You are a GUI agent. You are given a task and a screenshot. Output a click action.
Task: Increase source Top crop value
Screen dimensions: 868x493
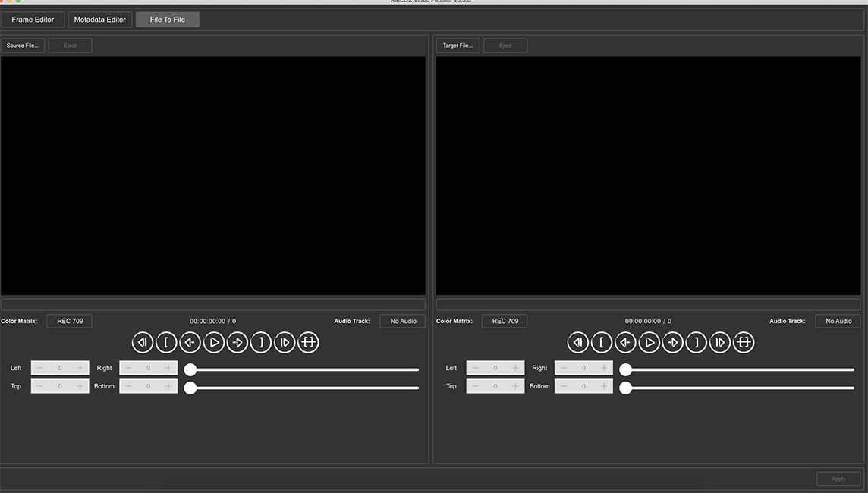(x=80, y=386)
